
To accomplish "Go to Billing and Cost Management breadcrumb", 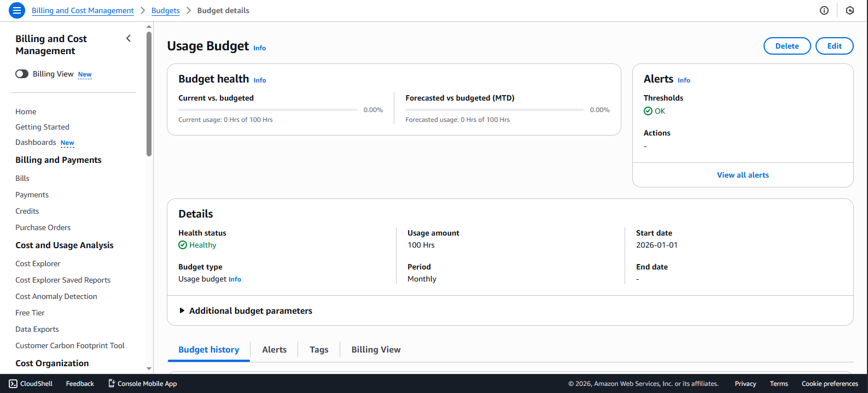I will [83, 10].
